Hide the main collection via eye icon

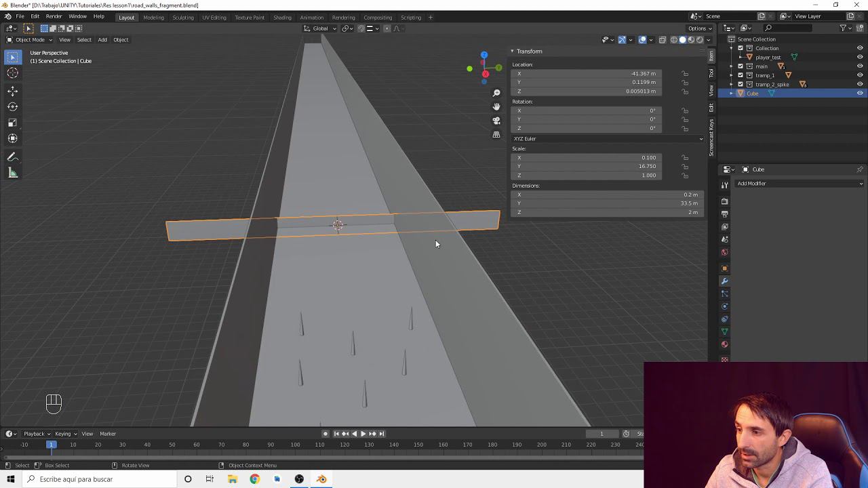(860, 66)
